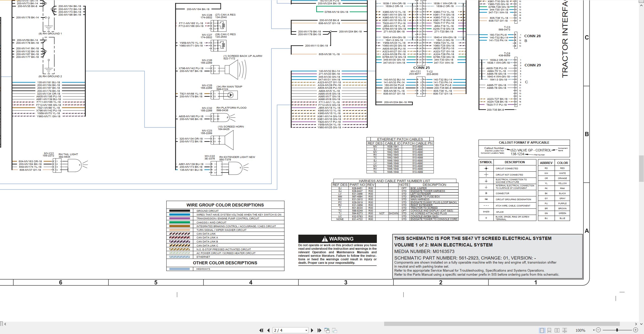
Task: Click the RH GROUND 1 label
Action: coord(50,33)
